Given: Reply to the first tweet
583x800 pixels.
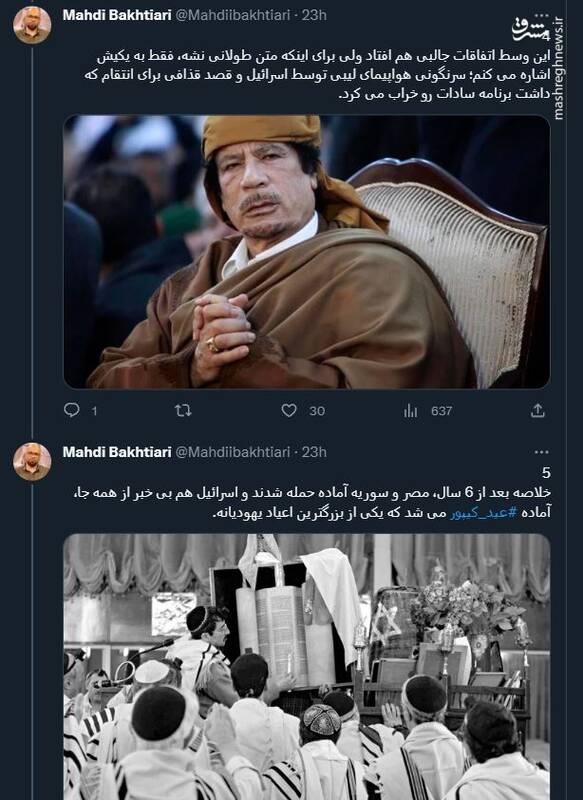Looking at the screenshot, I should pos(72,410).
